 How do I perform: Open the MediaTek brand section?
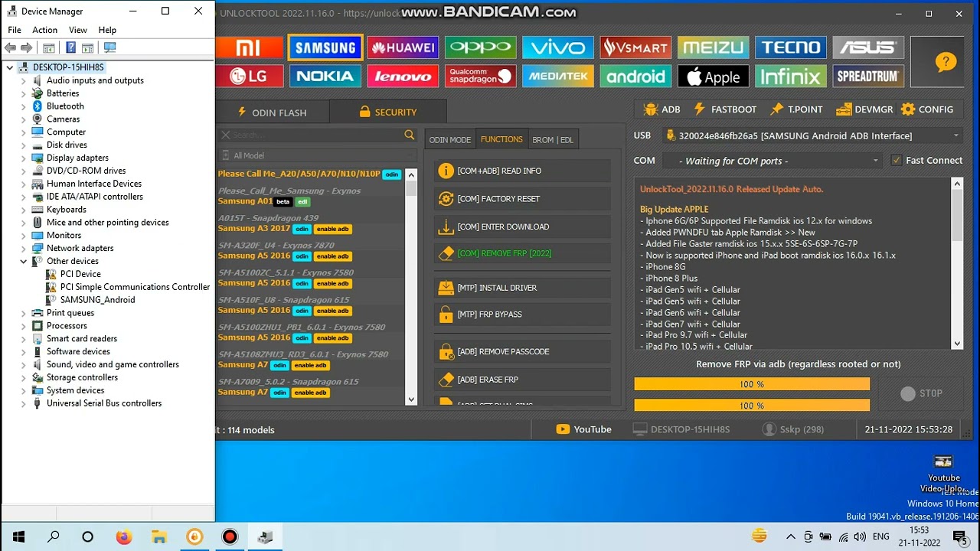click(557, 76)
